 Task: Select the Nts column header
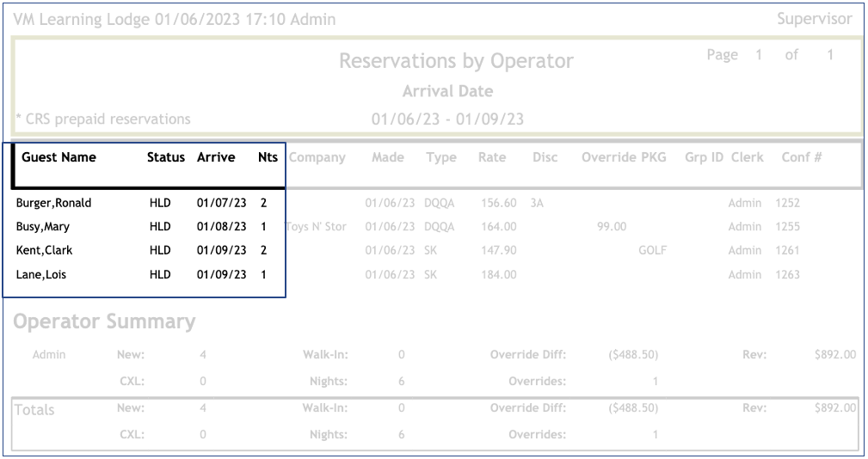tap(268, 157)
